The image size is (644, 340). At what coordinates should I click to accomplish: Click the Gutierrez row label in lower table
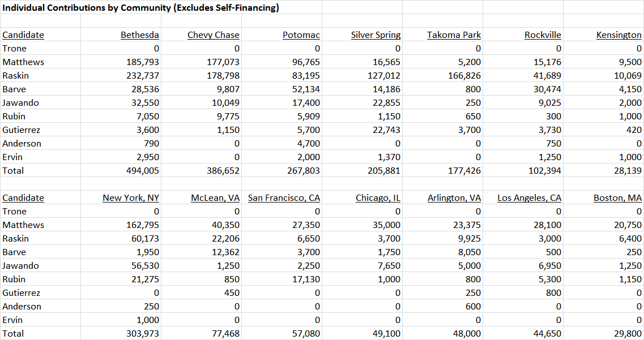[x=22, y=293]
